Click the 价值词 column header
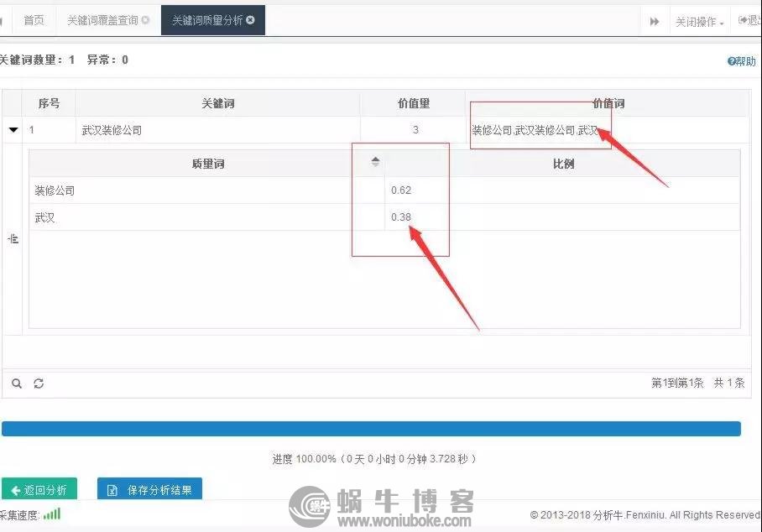The height and width of the screenshot is (532, 762). [x=608, y=103]
